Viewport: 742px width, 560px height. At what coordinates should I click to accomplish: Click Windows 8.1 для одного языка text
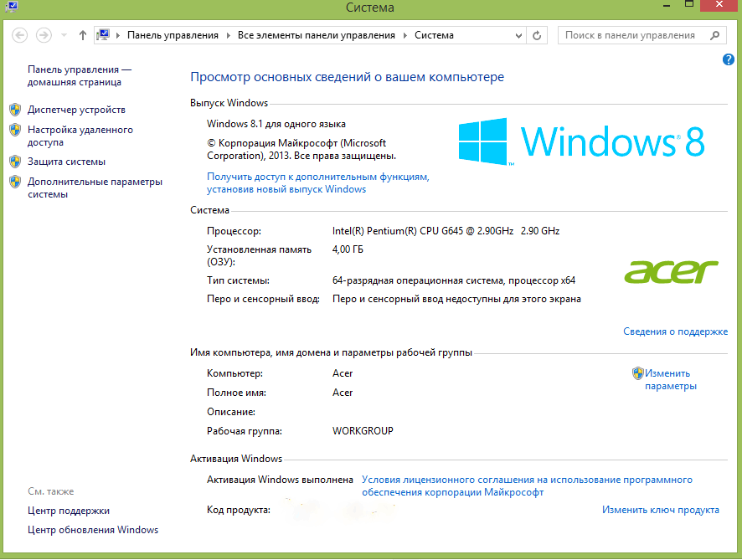point(276,124)
